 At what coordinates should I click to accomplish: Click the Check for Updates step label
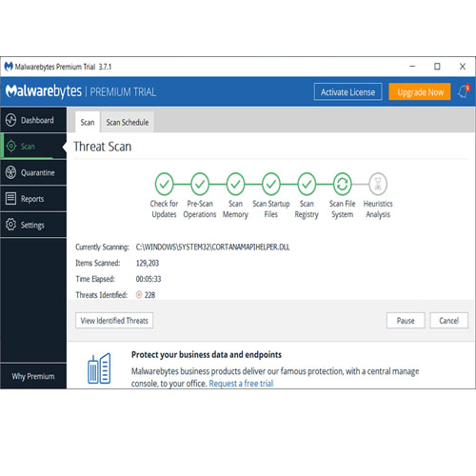pyautogui.click(x=164, y=208)
